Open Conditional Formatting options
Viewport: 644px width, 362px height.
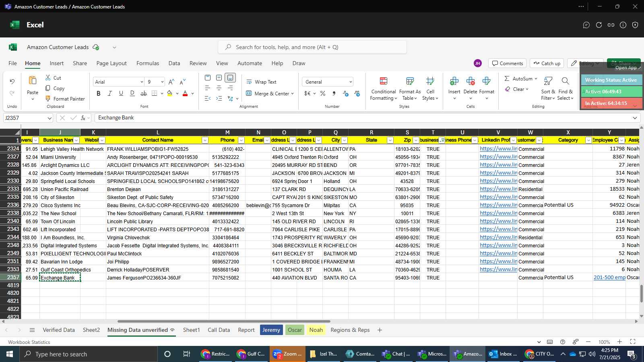[x=384, y=88]
